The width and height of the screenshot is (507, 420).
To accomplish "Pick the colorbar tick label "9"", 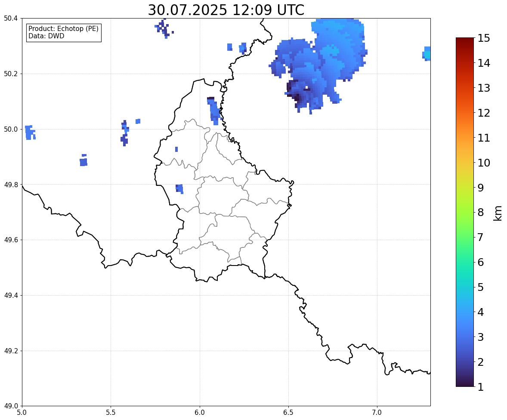I will [481, 188].
